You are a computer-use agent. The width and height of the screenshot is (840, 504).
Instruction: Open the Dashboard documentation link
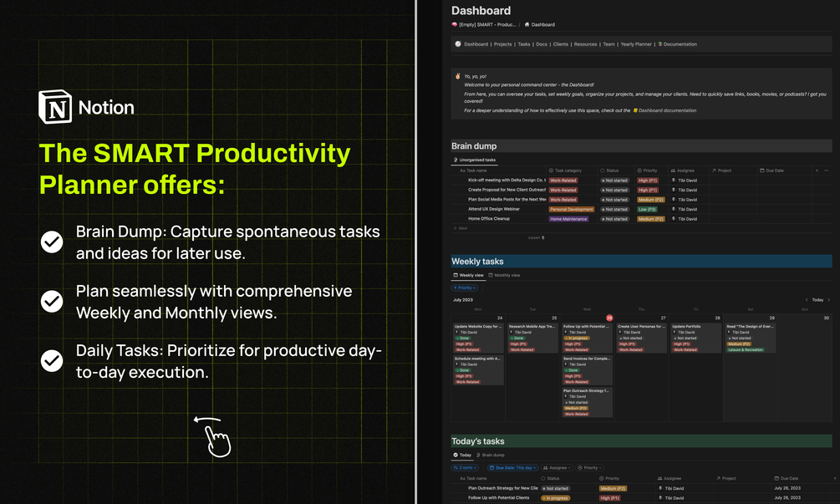pyautogui.click(x=668, y=110)
